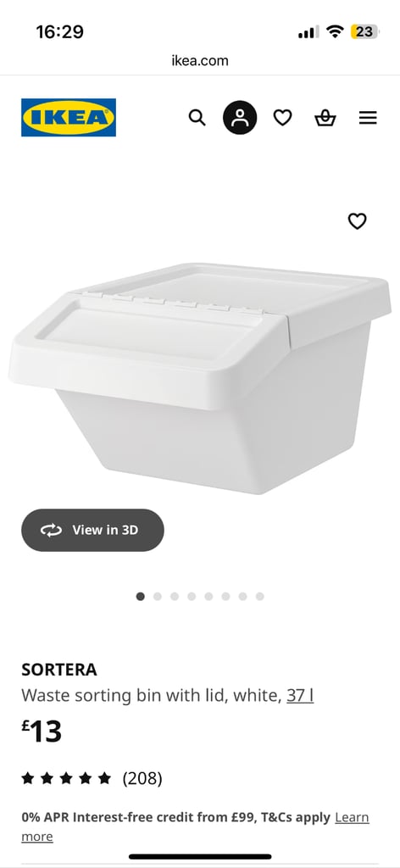
Task: Open the shopping basket icon
Action: [325, 118]
